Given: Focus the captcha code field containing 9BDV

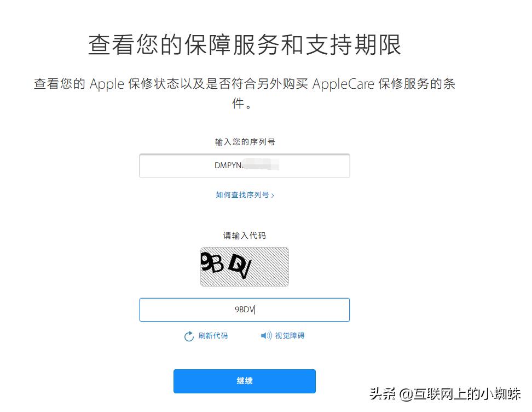Looking at the screenshot, I should coord(244,310).
